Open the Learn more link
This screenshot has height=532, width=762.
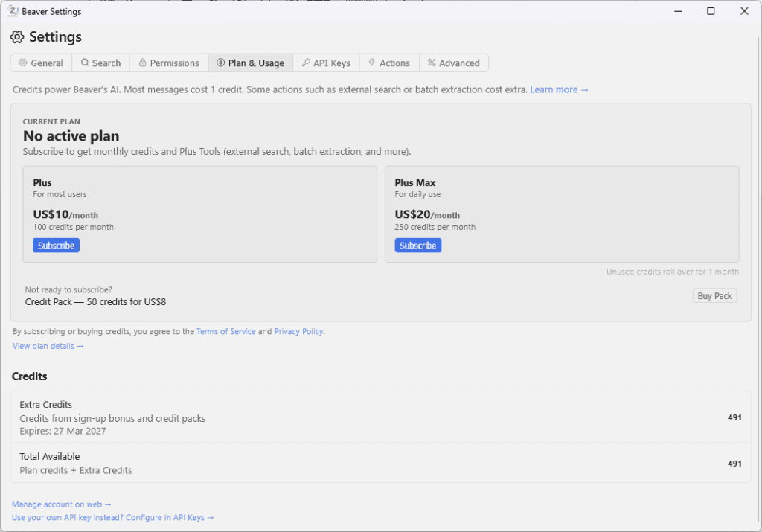pos(559,89)
